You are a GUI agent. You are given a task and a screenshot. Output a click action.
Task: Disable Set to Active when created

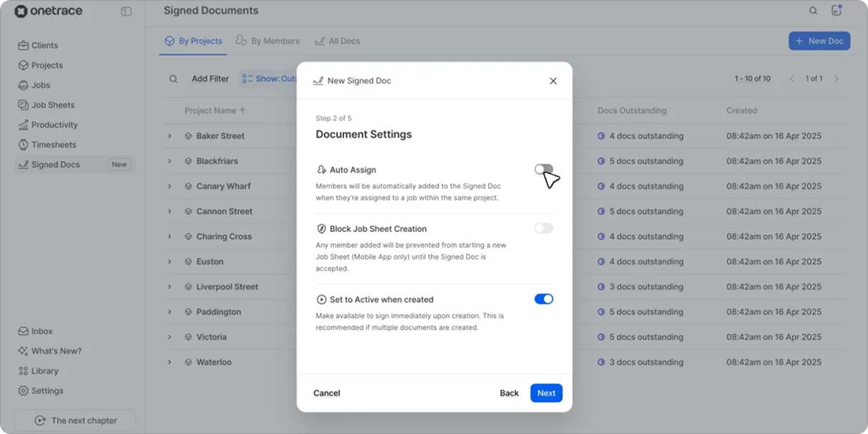tap(544, 299)
